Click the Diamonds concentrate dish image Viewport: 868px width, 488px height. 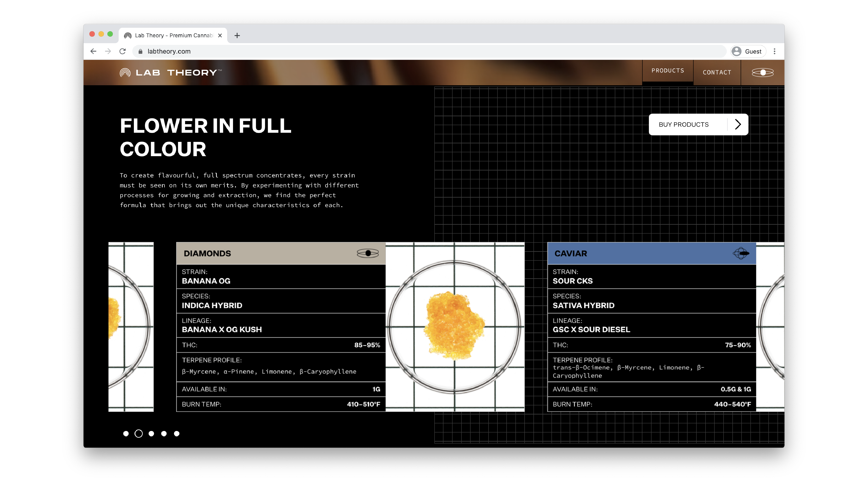click(x=455, y=327)
